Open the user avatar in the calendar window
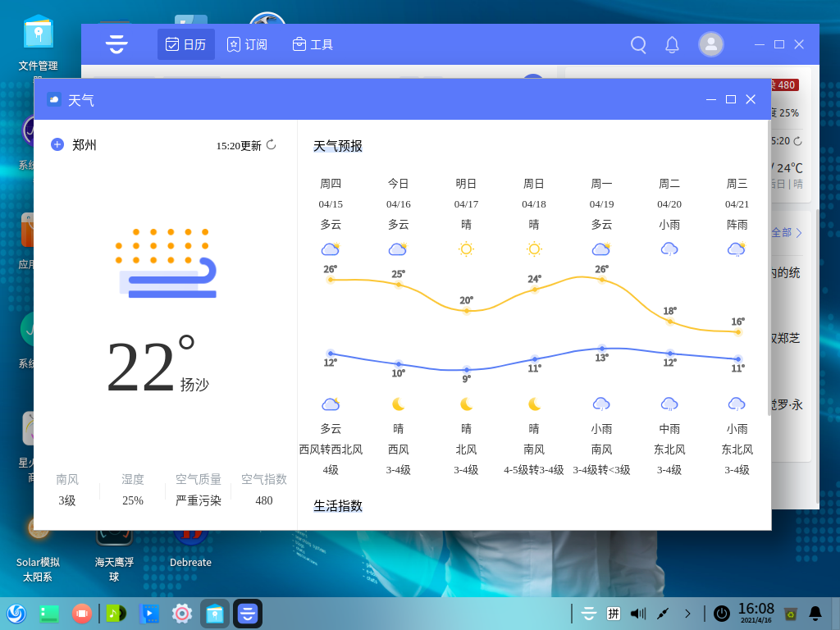The width and height of the screenshot is (840, 630). [x=711, y=44]
